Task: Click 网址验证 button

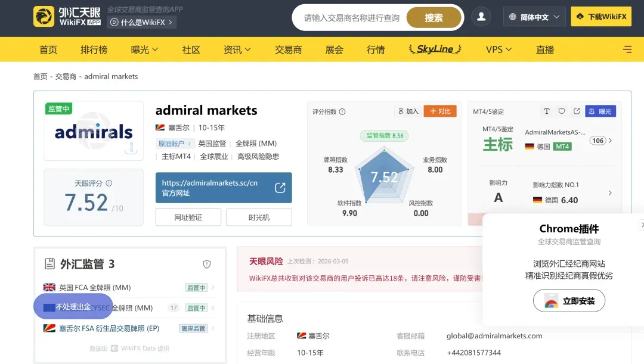Action: point(188,217)
